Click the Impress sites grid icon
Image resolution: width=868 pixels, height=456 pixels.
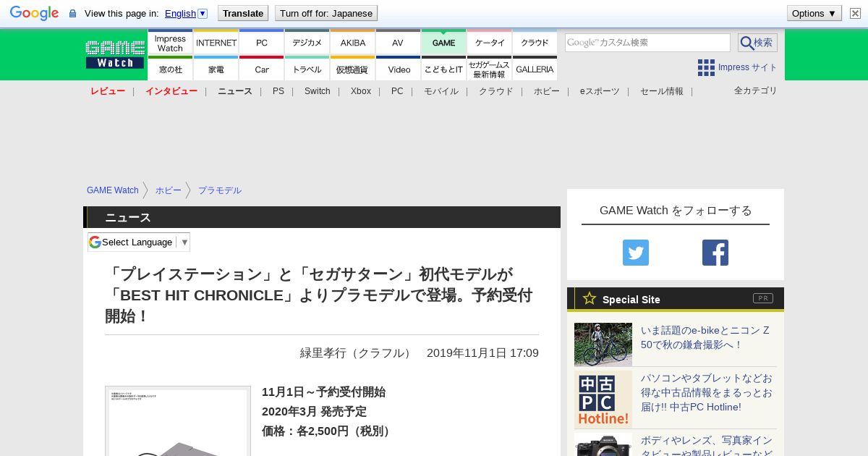[706, 67]
